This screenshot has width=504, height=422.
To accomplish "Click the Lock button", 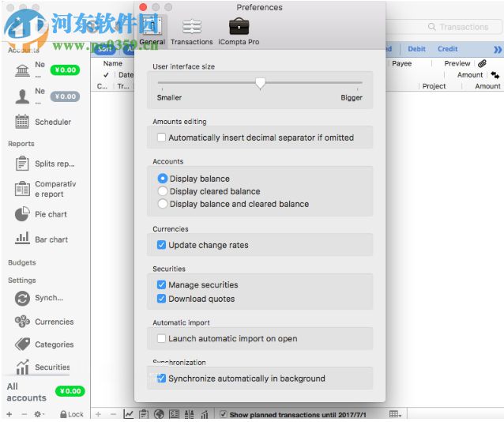I will tap(72, 414).
